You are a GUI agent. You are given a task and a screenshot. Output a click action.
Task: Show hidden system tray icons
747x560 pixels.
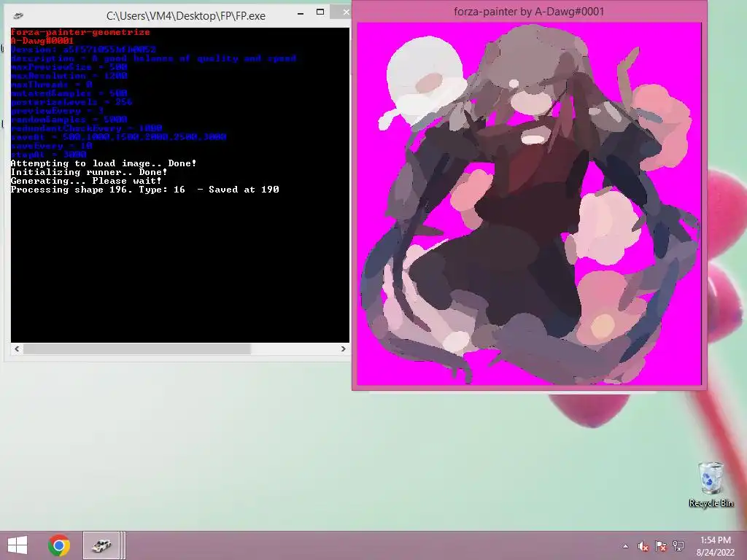[625, 546]
